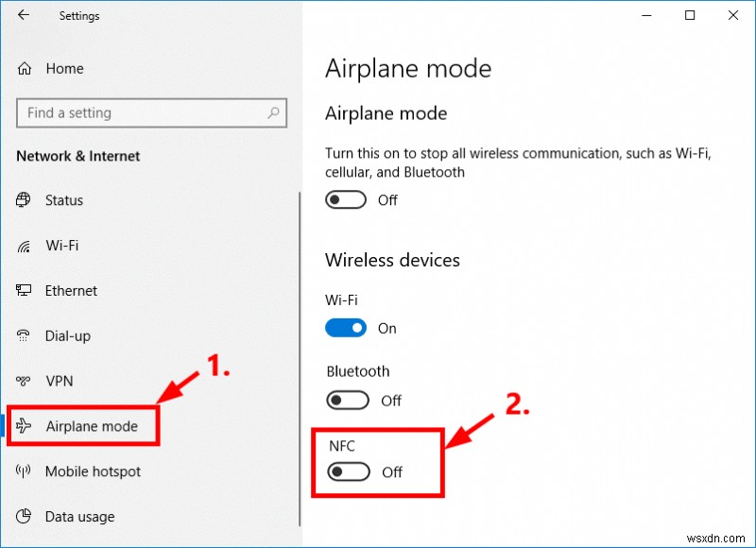This screenshot has height=548, width=756.
Task: Select the Airplane mode airplane icon
Action: coord(24,426)
